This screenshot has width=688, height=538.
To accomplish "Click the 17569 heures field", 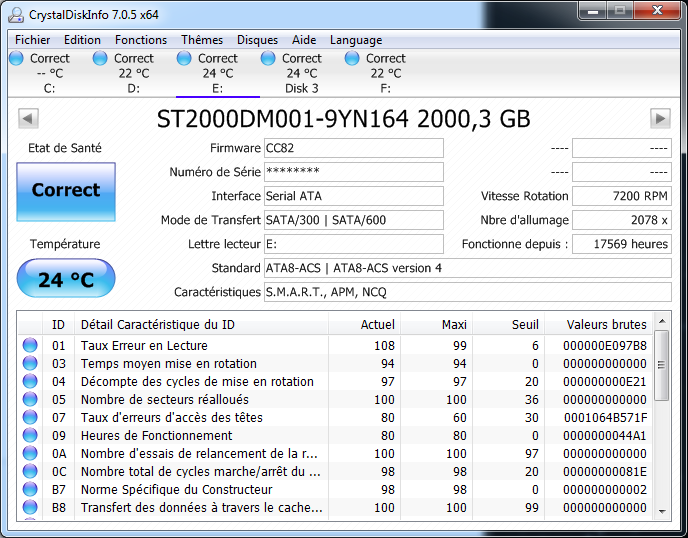I will coord(622,244).
